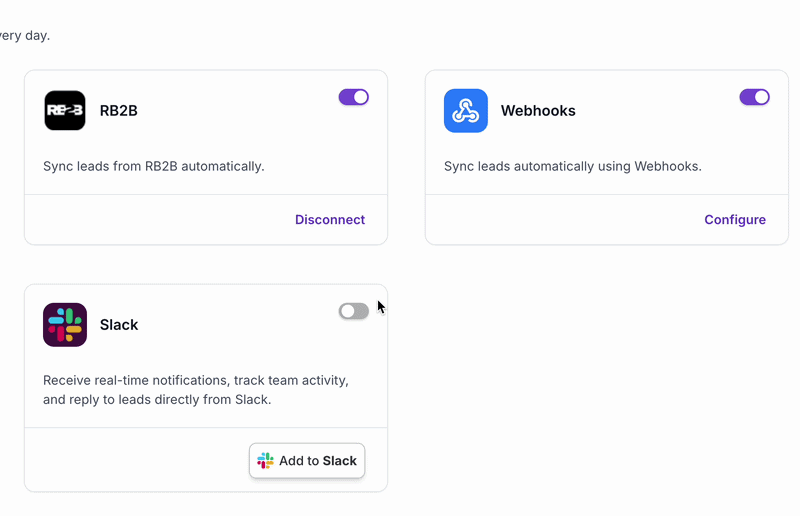The width and height of the screenshot is (800, 516).
Task: Select the Webhooks card title
Action: [x=538, y=111]
